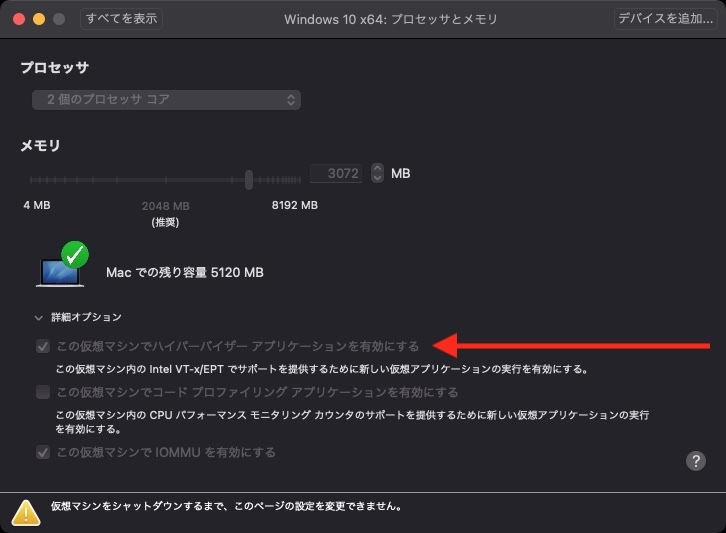Screen dimensions: 726x533
Task: Toggle the IOMMU を有効にする checkbox
Action: point(43,452)
